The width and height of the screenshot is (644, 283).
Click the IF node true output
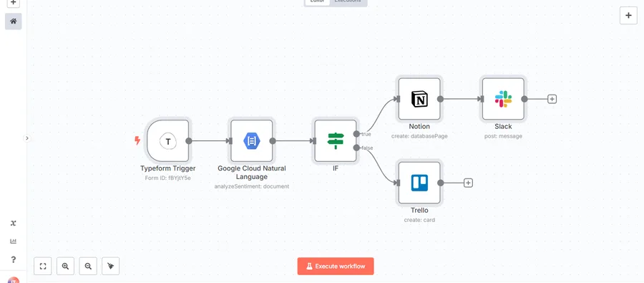pos(356,134)
